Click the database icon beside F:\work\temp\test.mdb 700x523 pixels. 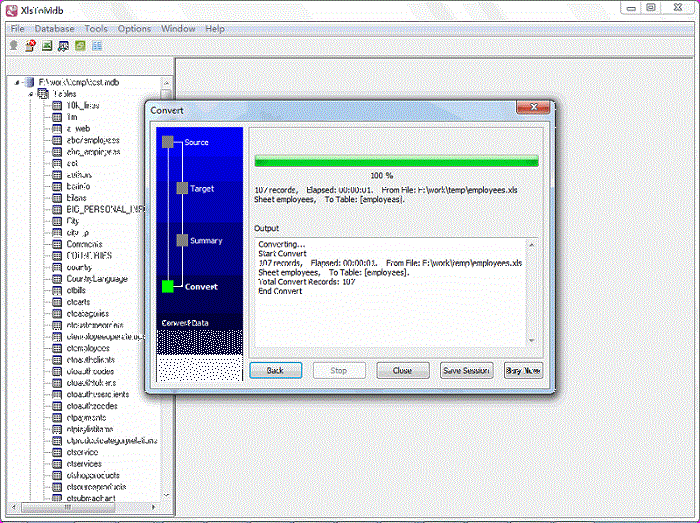point(30,82)
